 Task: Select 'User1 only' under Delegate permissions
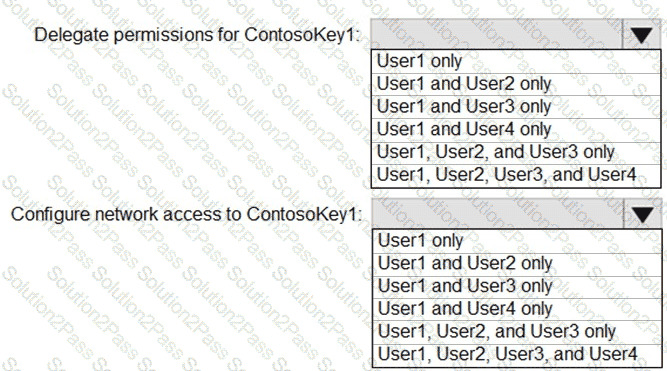[516, 61]
